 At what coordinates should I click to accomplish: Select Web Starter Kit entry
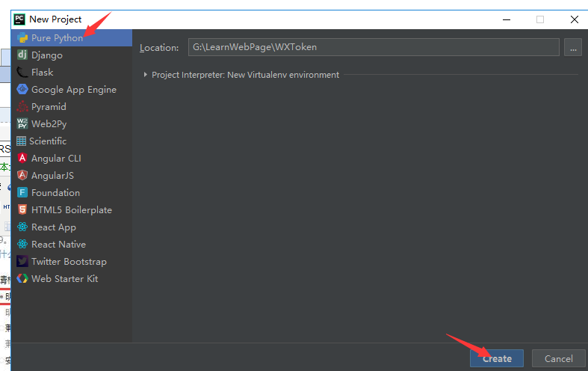pos(64,279)
